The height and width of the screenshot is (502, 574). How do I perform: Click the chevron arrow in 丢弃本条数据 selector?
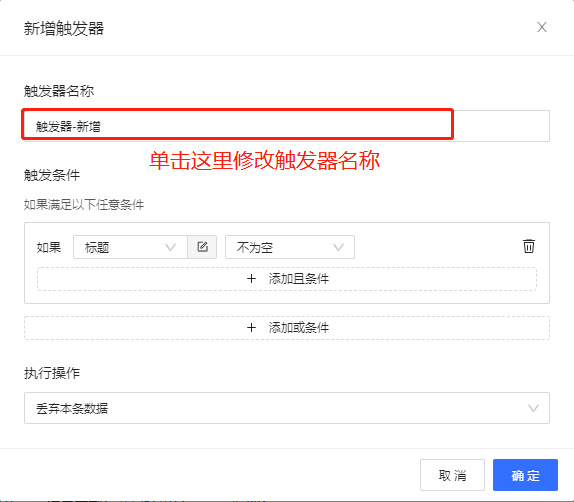click(x=533, y=408)
